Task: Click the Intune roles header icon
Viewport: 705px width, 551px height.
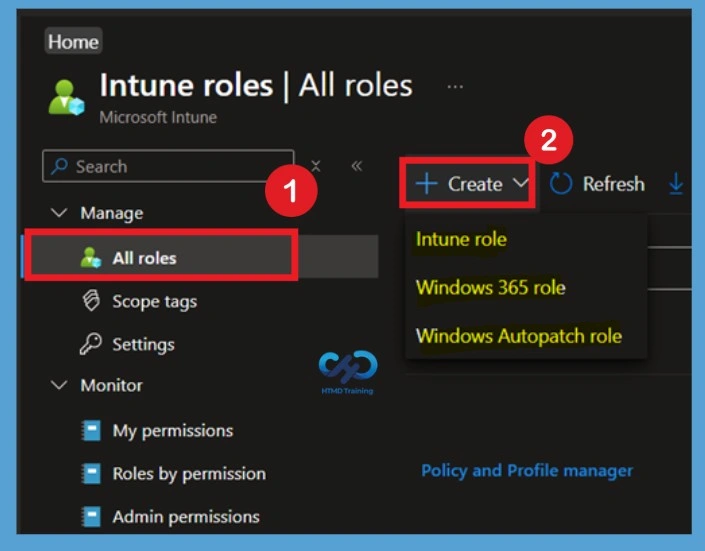Action: (x=66, y=97)
